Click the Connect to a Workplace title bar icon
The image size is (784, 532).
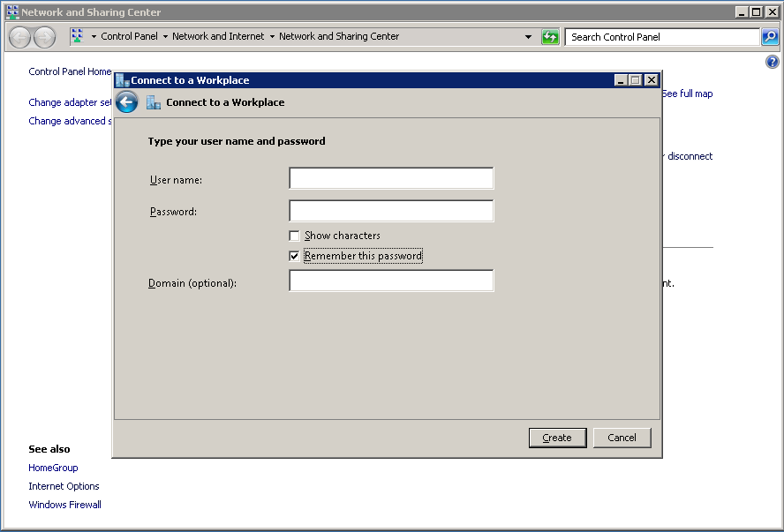pyautogui.click(x=122, y=80)
